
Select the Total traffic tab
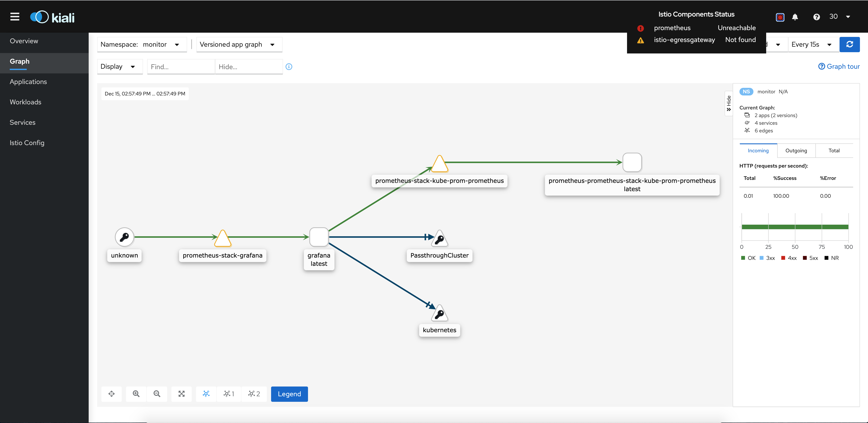[x=834, y=150]
